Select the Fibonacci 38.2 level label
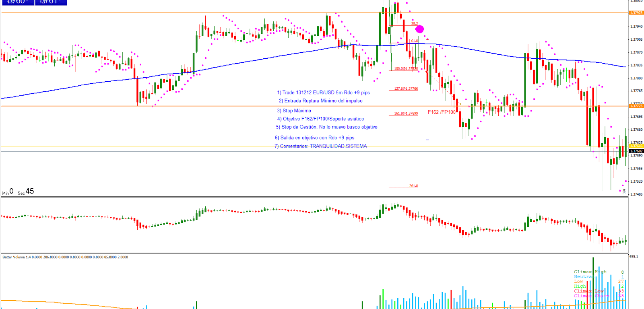Image resolution: width=644 pixels, height=309 pixels. [x=414, y=24]
